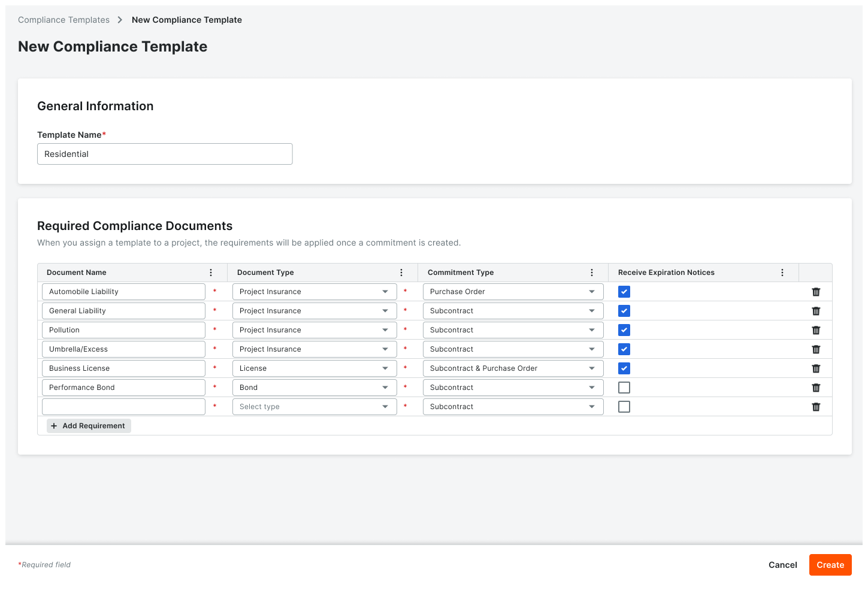Disable expiration notices for Business License
Screen dimensions: 868x590
(x=624, y=368)
